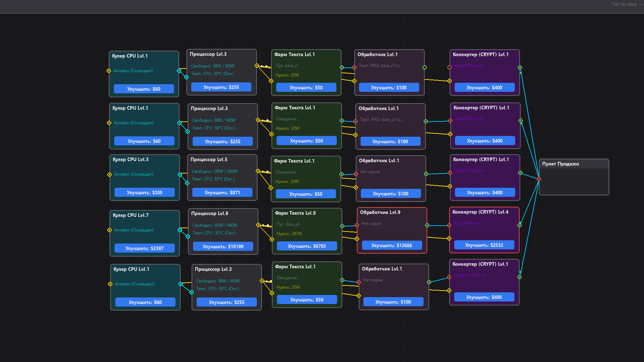Select the Обработчик Lvl.9 node title
This screenshot has width=644, height=362.
pos(380,212)
